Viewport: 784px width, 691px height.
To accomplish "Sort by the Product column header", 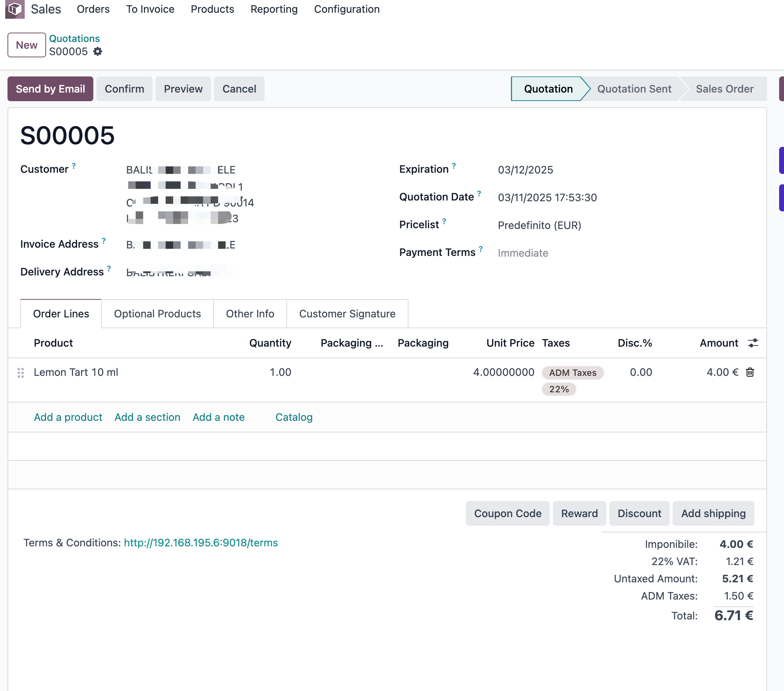I will pyautogui.click(x=53, y=343).
